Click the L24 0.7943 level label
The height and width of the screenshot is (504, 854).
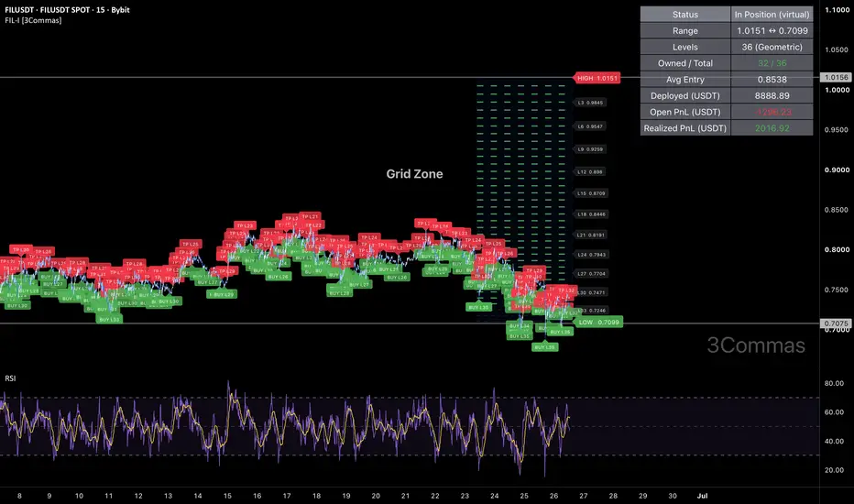(591, 255)
